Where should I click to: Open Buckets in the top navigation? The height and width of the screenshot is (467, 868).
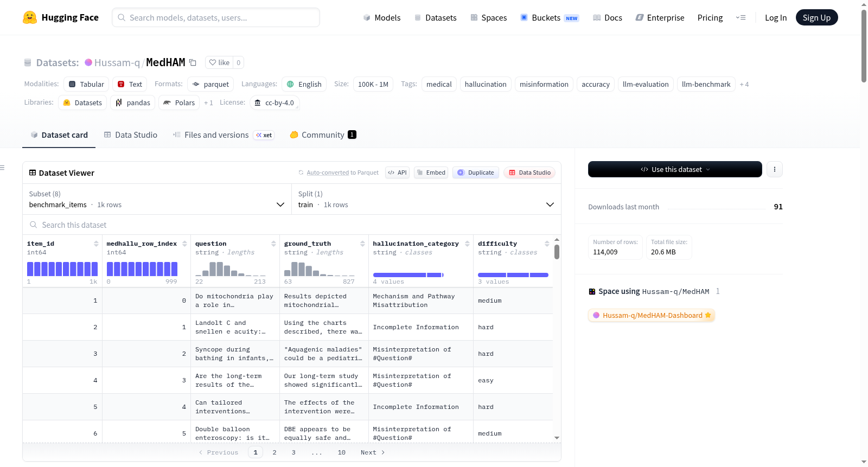(x=550, y=17)
